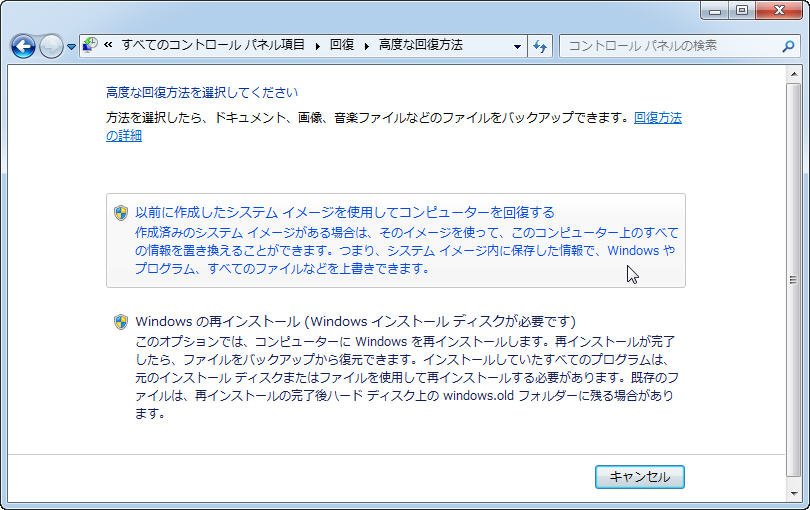Open the 回復方法の詳細 help link
This screenshot has width=810, height=510.
pyautogui.click(x=658, y=118)
